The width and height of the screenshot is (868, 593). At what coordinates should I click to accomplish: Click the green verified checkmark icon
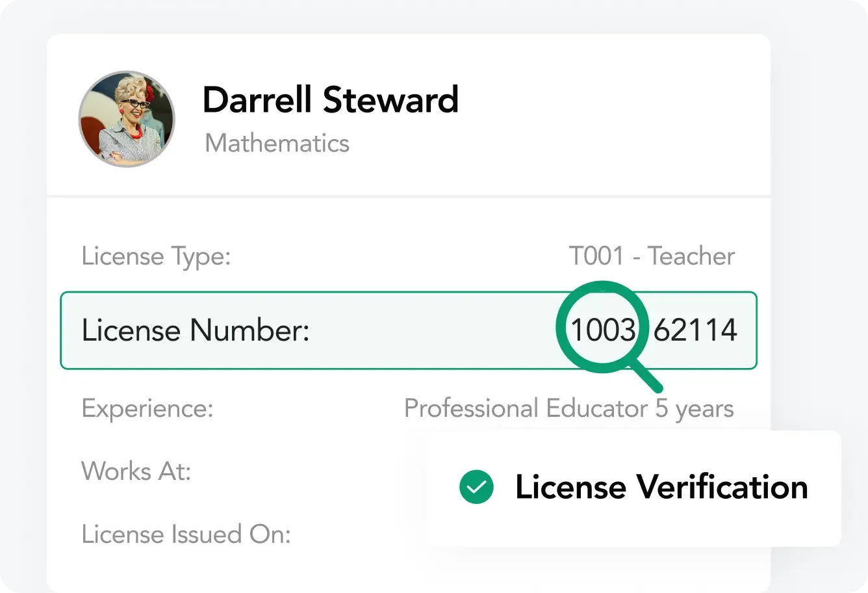click(476, 487)
